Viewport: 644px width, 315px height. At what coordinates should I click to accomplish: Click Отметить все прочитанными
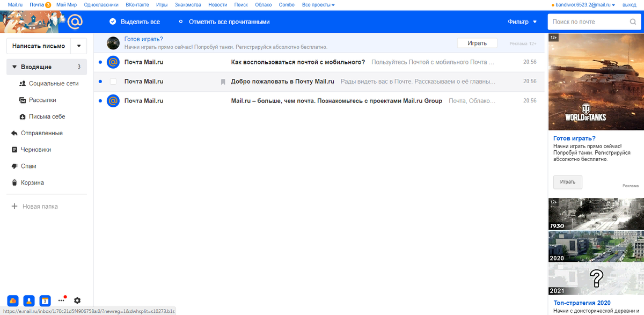[x=224, y=22]
